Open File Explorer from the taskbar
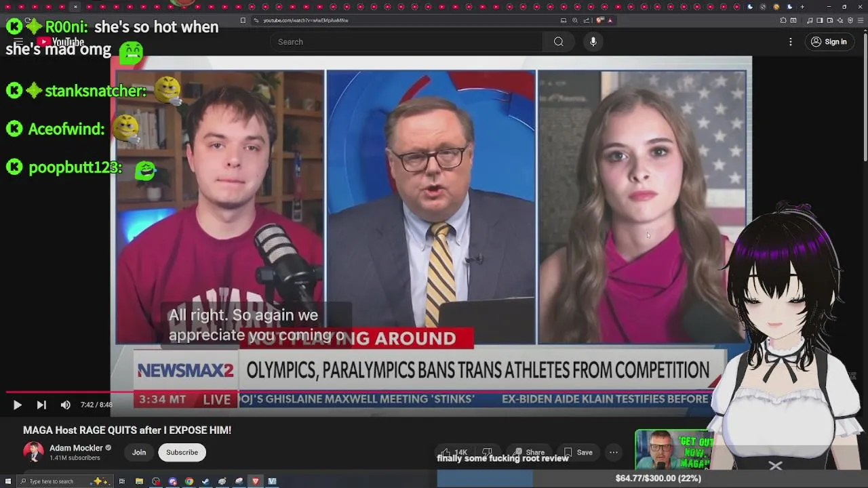 [x=139, y=481]
